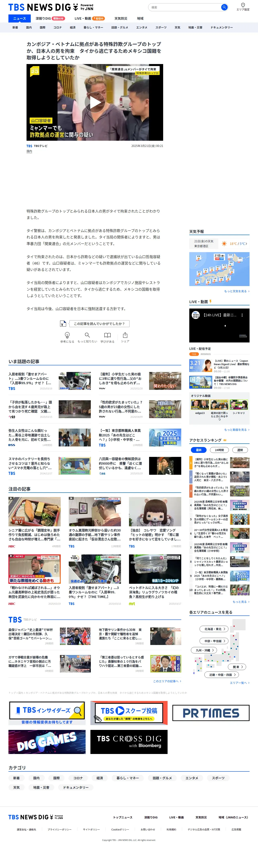Open TBSスクープ投稿 banner
The width and height of the screenshot is (258, 868).
[129, 713]
